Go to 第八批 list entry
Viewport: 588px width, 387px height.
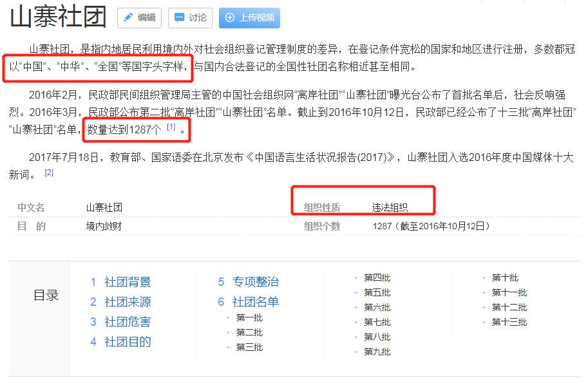pos(377,337)
